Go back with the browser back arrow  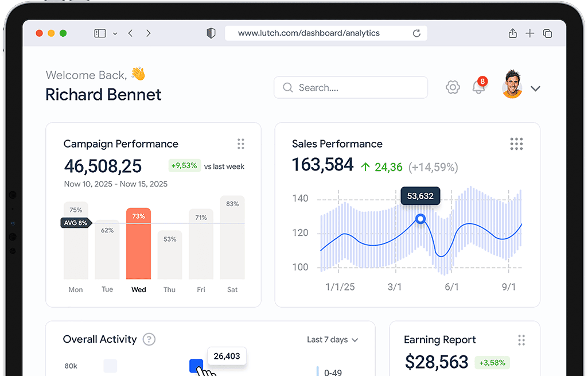pyautogui.click(x=130, y=33)
